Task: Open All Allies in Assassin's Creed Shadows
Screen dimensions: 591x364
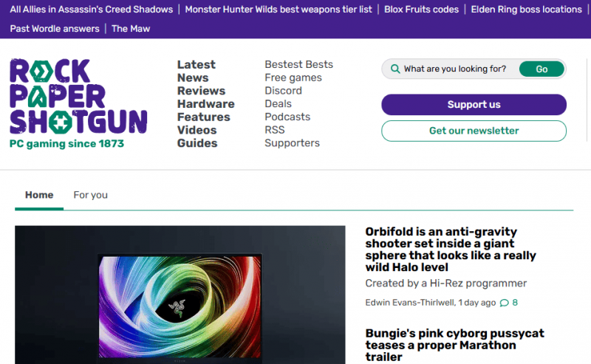Action: point(91,10)
